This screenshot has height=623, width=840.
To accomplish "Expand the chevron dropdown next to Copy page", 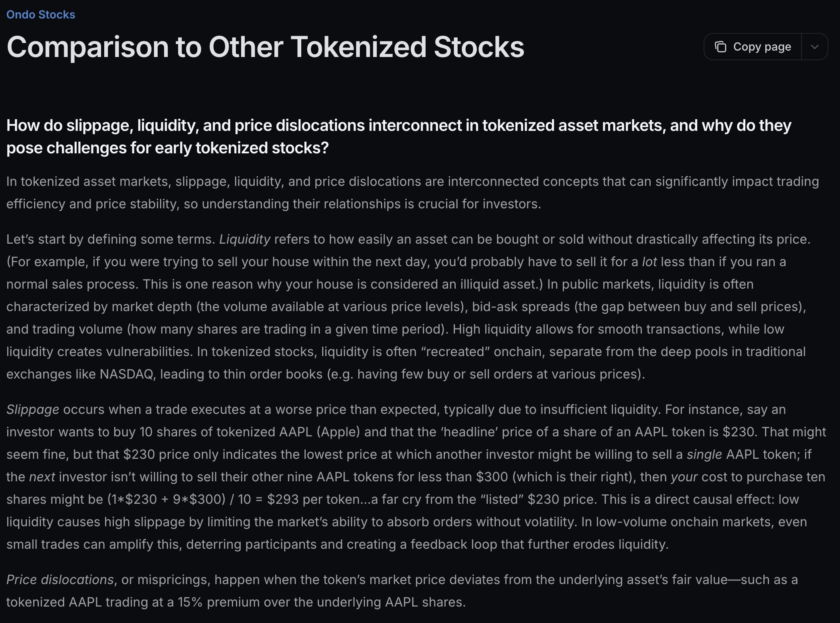I will pyautogui.click(x=814, y=47).
